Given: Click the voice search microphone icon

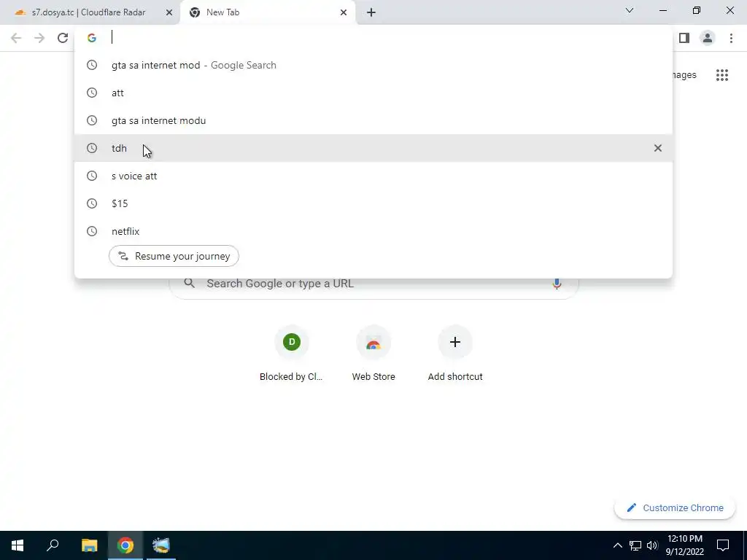Looking at the screenshot, I should point(557,284).
